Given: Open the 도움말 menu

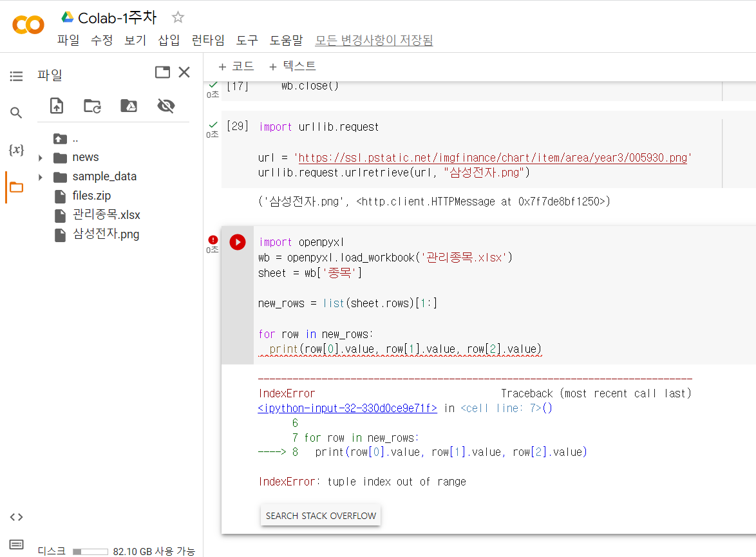Looking at the screenshot, I should coord(287,40).
